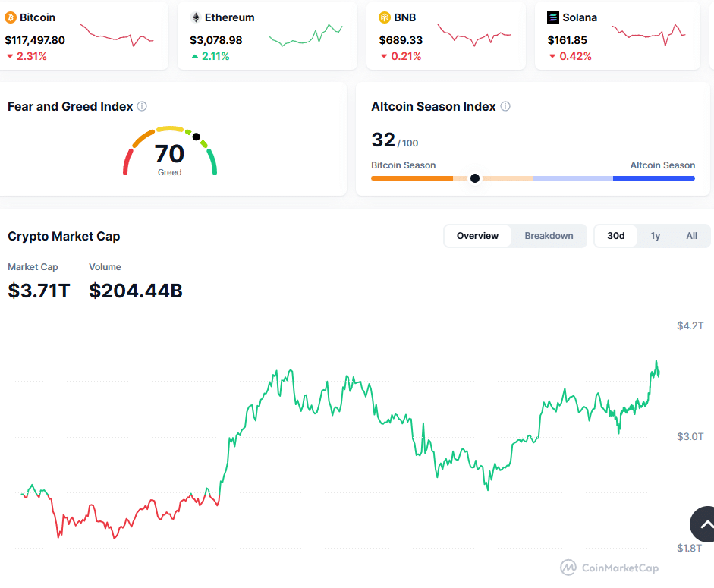The image size is (714, 588).
Task: Open the Solana name link
Action: pos(580,17)
